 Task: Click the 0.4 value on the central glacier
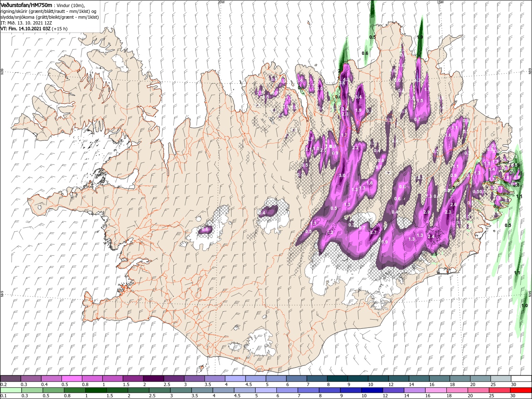(x=262, y=213)
